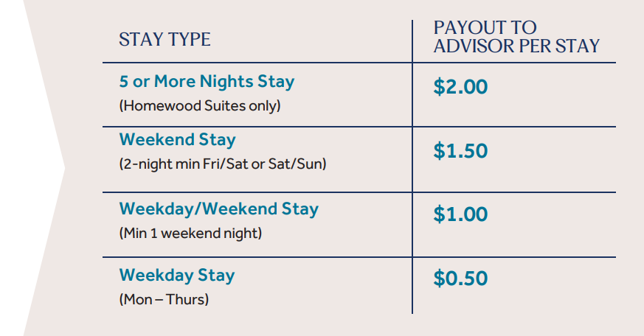644x336 pixels.
Task: Select the "Weekend Stay" row title
Action: (x=177, y=140)
